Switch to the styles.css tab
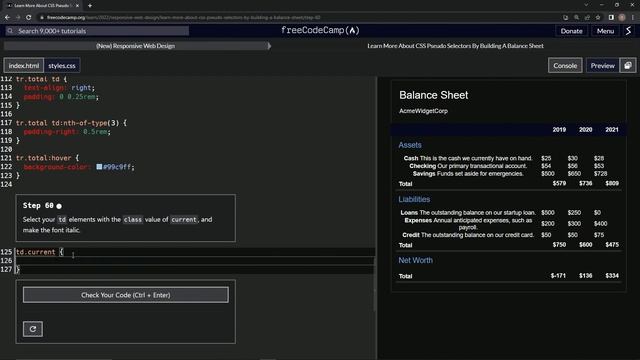Viewport: 640px width, 360px height. (62, 66)
